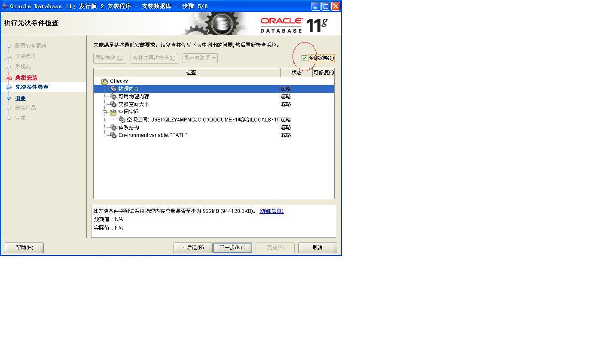Image resolution: width=592 pixels, height=364 pixels.
Task: Click the 忽略 status of 交换空间大小
Action: [286, 104]
